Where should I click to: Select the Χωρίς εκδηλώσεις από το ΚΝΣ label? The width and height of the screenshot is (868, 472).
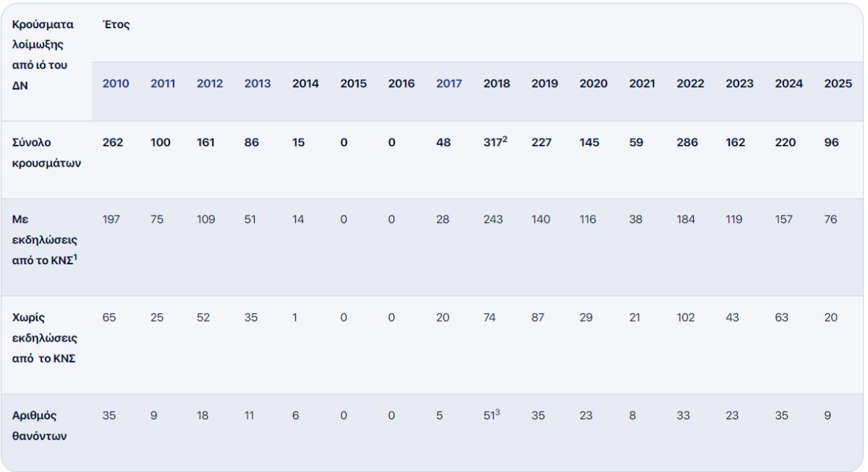tap(46, 338)
